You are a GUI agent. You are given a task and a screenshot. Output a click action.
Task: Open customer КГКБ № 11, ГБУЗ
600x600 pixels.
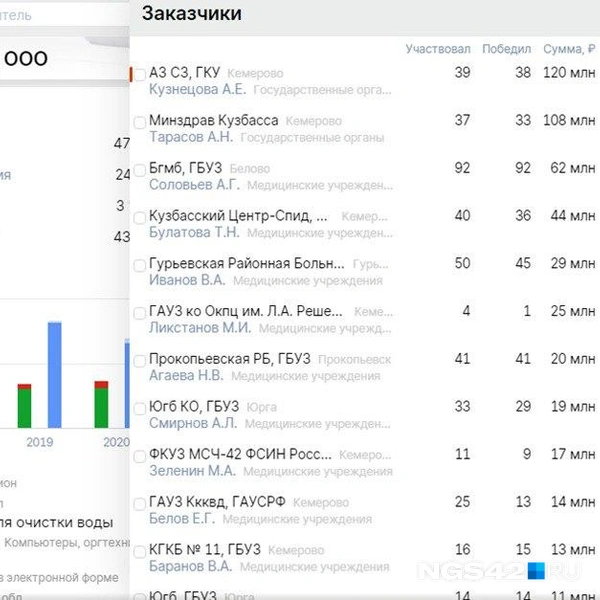tap(205, 549)
